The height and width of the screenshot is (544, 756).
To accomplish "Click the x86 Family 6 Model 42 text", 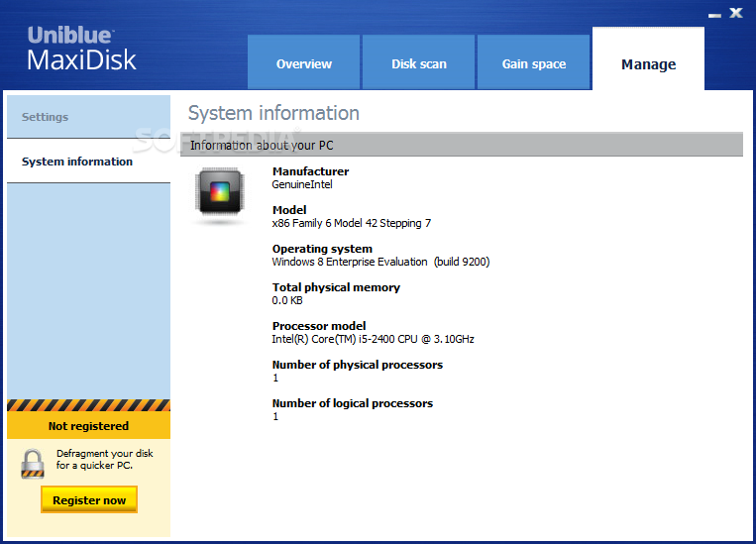I will pyautogui.click(x=352, y=223).
